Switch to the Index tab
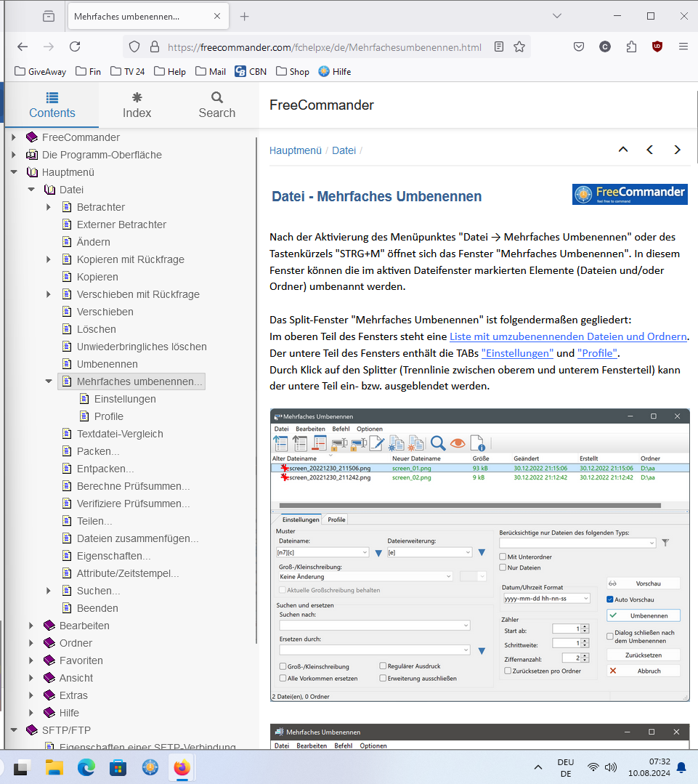This screenshot has width=698, height=784. point(137,105)
